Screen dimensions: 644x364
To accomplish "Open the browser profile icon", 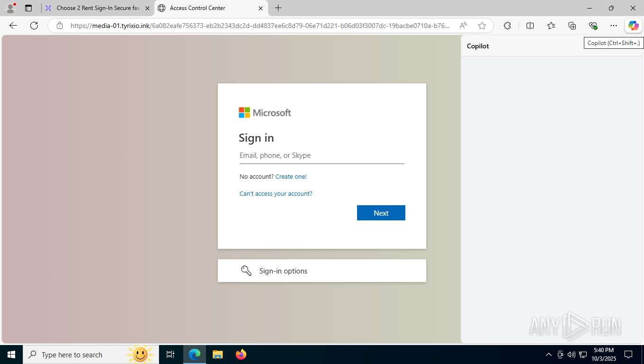I will 10,8.
